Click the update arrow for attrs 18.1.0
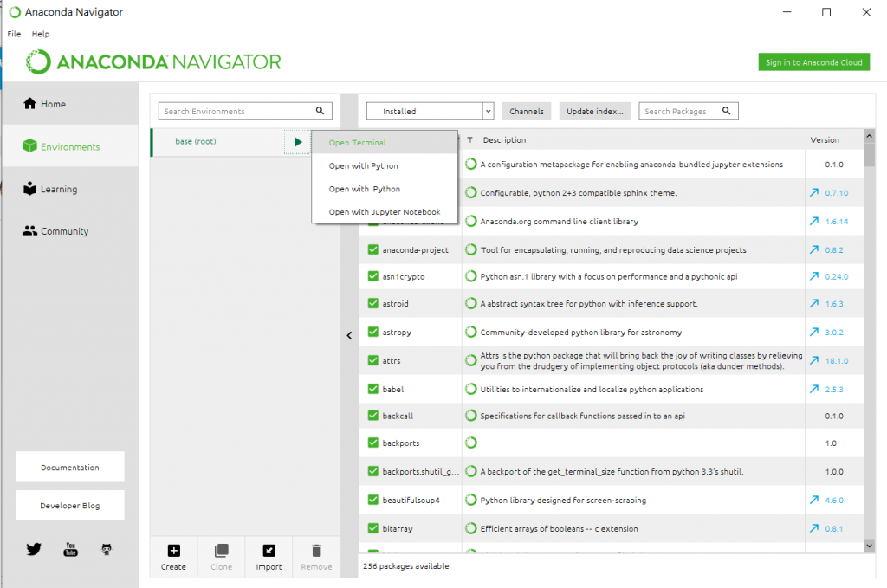The height and width of the screenshot is (588, 887). click(x=814, y=360)
